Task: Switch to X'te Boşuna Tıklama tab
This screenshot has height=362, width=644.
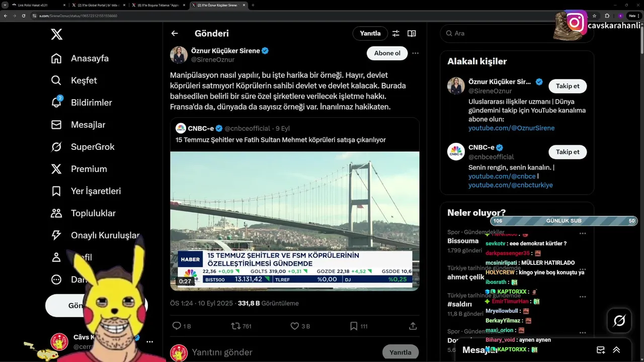Action: click(158, 5)
